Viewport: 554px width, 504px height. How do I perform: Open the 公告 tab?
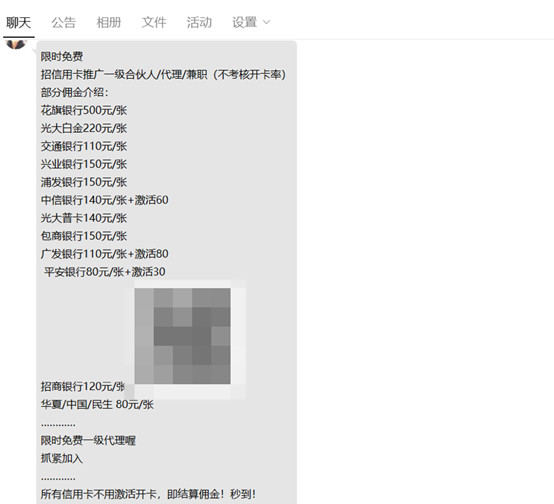[x=64, y=23]
